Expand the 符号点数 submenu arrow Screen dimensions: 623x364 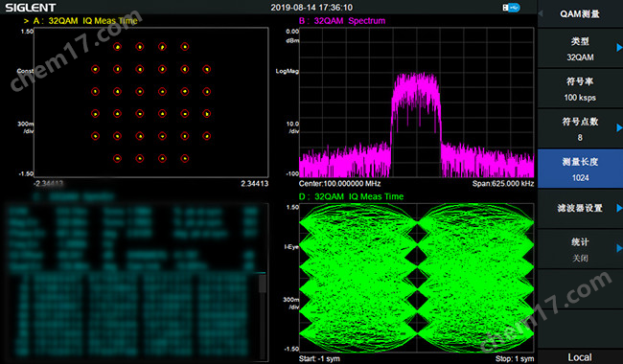tap(618, 127)
